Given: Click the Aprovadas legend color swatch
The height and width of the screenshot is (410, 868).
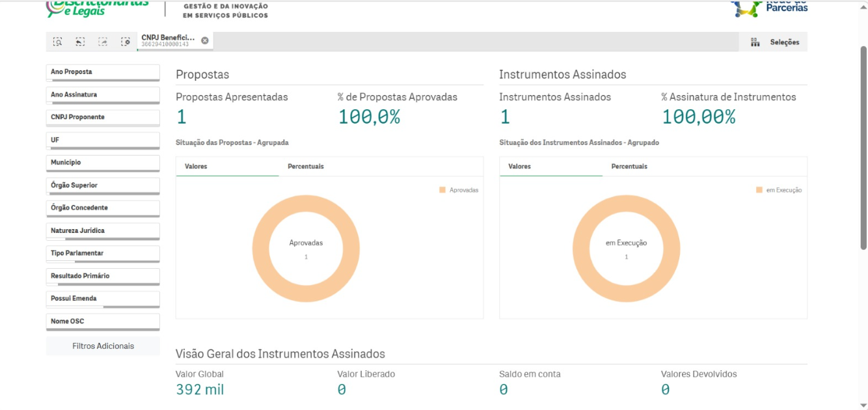Looking at the screenshot, I should (x=442, y=190).
